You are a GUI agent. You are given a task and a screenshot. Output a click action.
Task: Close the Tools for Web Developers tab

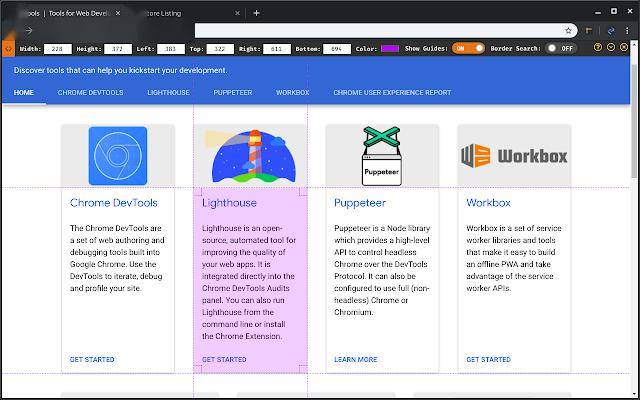tap(118, 13)
